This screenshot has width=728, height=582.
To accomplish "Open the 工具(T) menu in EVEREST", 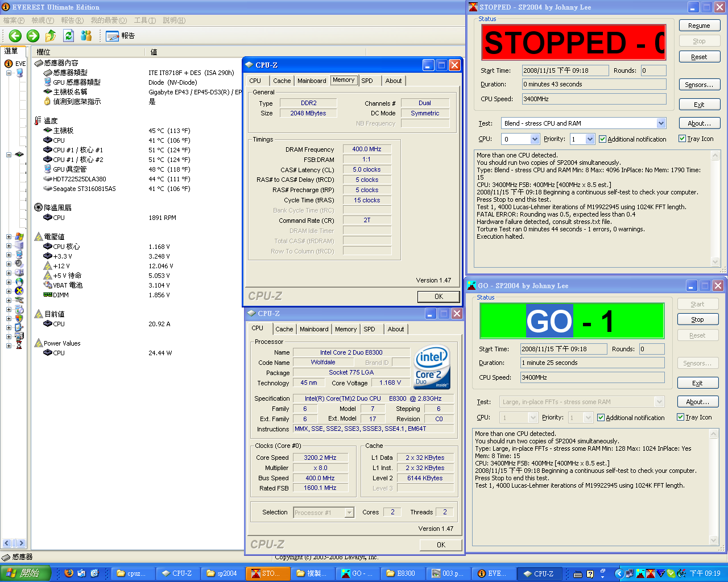I will tap(145, 20).
